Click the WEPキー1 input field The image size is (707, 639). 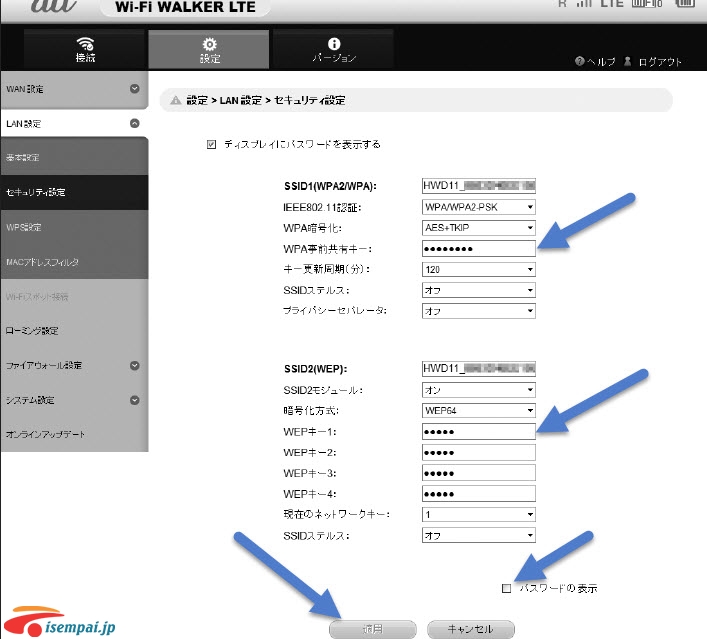coord(478,432)
